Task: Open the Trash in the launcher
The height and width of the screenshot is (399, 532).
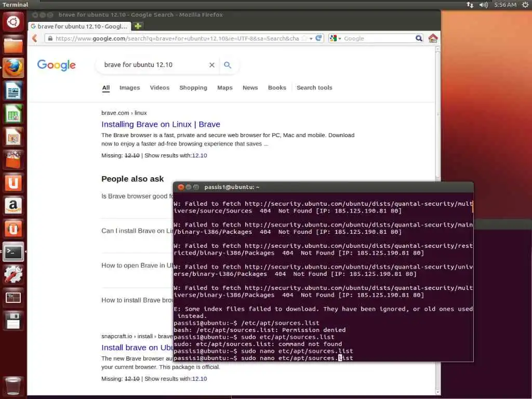Action: tap(13, 386)
